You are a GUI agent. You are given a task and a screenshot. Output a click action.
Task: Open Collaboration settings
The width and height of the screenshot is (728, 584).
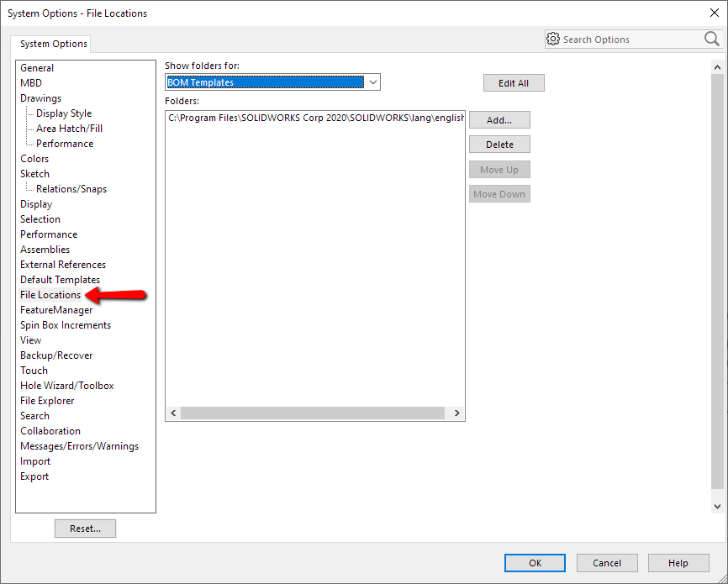tap(50, 431)
